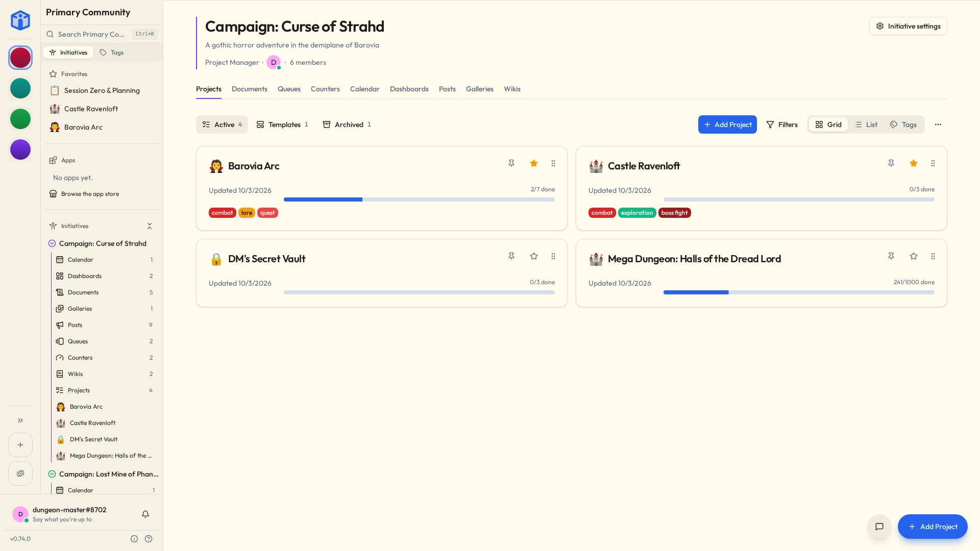Remove Castle Ravenloft from favorites star
Screen dimensions: 980x551
[x=914, y=163]
